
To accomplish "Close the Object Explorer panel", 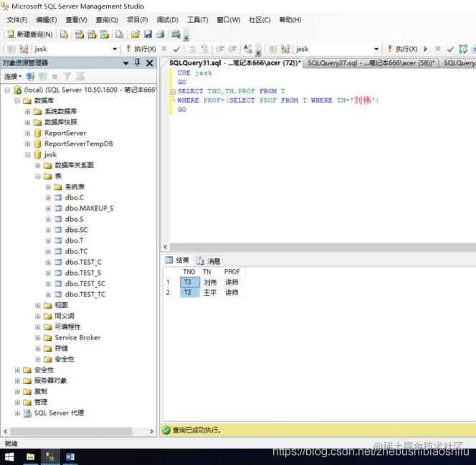I will coord(149,63).
